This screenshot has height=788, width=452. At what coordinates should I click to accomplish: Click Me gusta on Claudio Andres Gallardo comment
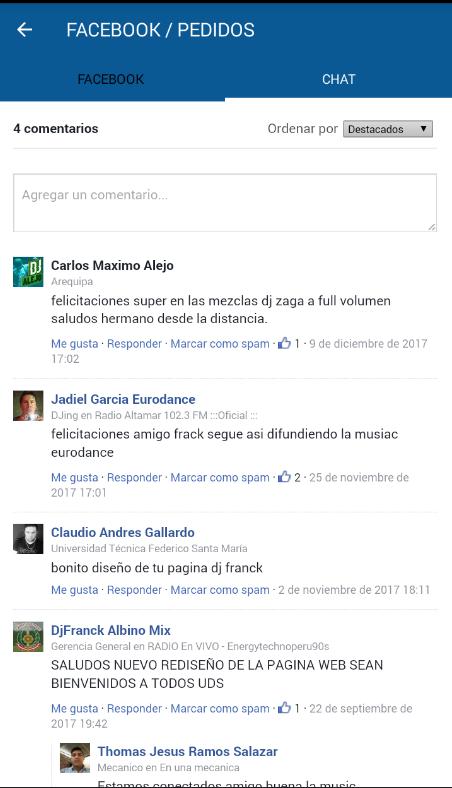click(74, 590)
